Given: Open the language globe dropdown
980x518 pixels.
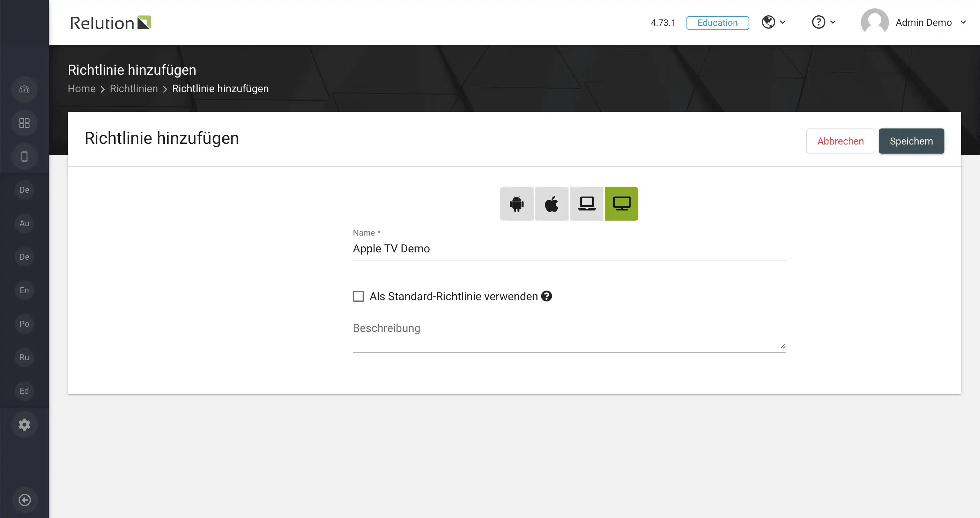Looking at the screenshot, I should (x=773, y=22).
